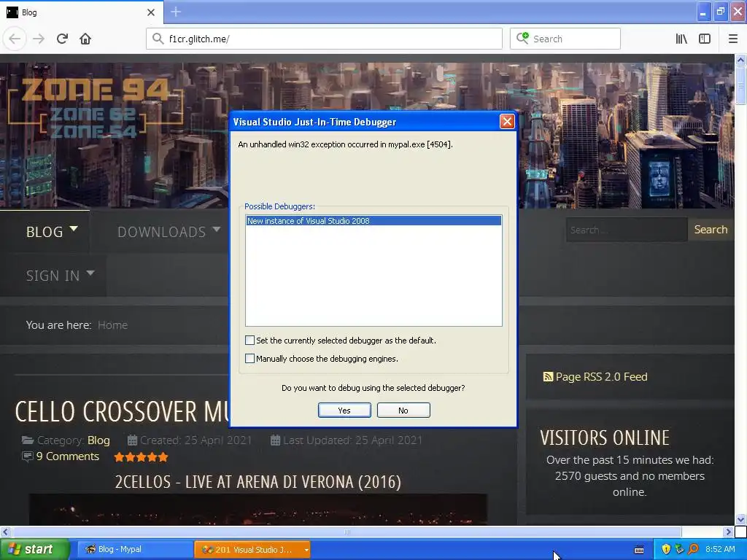Open a new tab with the plus icon
747x560 pixels.
176,12
